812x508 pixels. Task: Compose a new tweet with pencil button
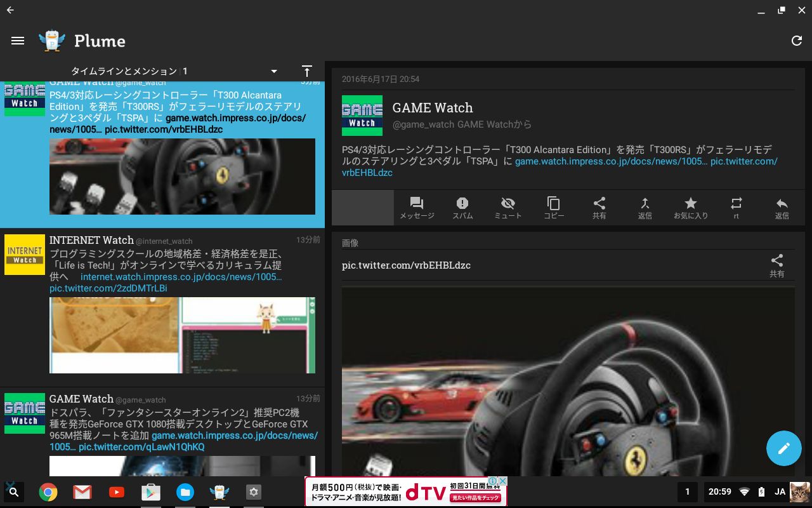(784, 448)
